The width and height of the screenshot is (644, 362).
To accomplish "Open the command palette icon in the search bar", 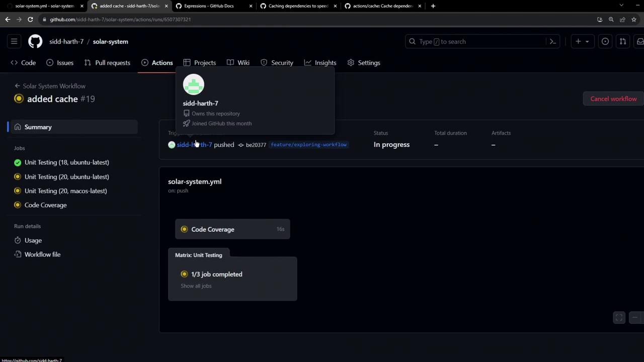I will coord(552,42).
